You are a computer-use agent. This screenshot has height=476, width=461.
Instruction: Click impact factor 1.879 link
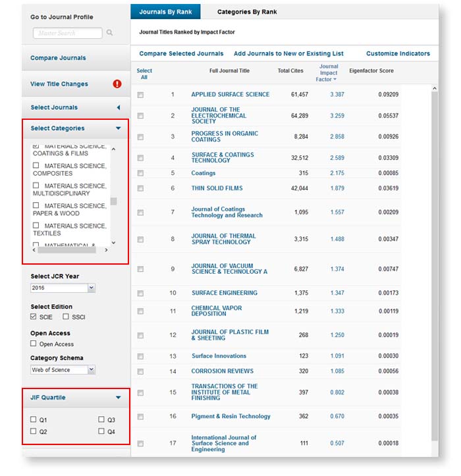pos(337,188)
